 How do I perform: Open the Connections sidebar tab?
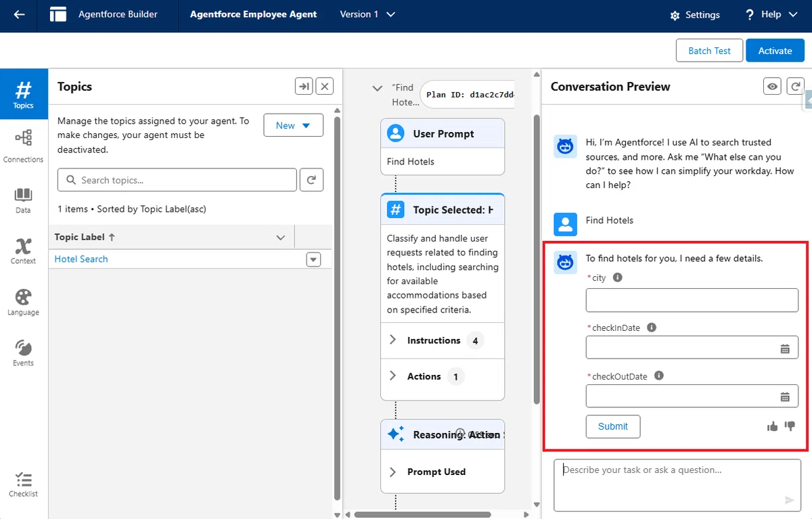point(23,147)
